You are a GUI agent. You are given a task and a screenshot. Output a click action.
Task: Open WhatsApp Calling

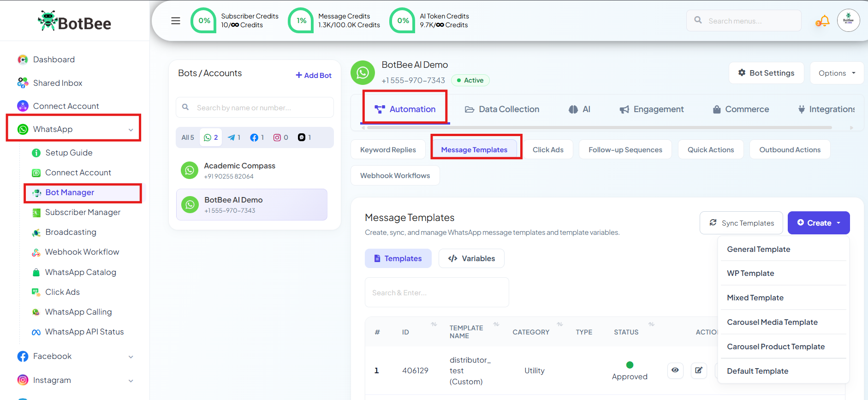78,312
